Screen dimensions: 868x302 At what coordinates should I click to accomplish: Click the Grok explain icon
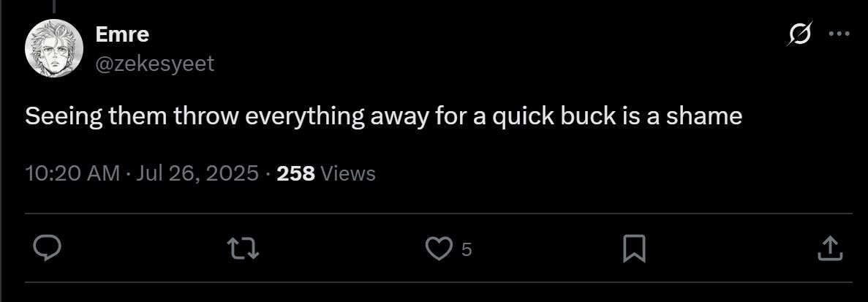click(800, 34)
